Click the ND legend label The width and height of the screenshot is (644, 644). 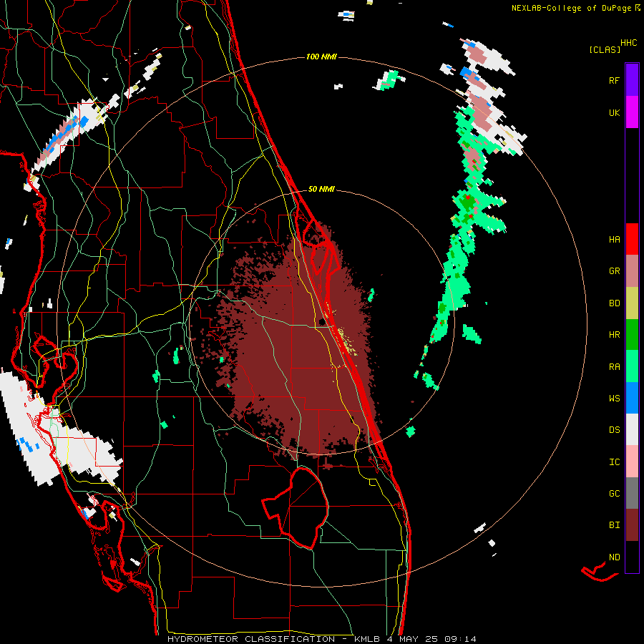614,557
